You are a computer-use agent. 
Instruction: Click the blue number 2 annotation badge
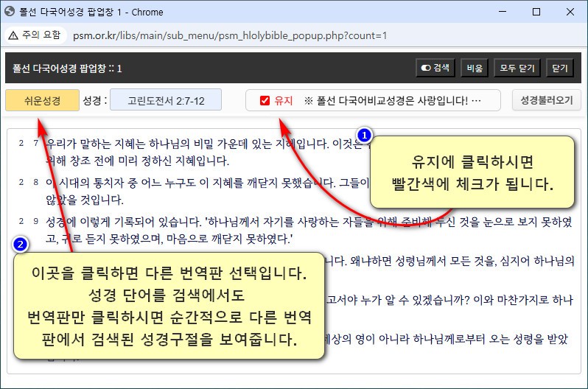tap(22, 243)
